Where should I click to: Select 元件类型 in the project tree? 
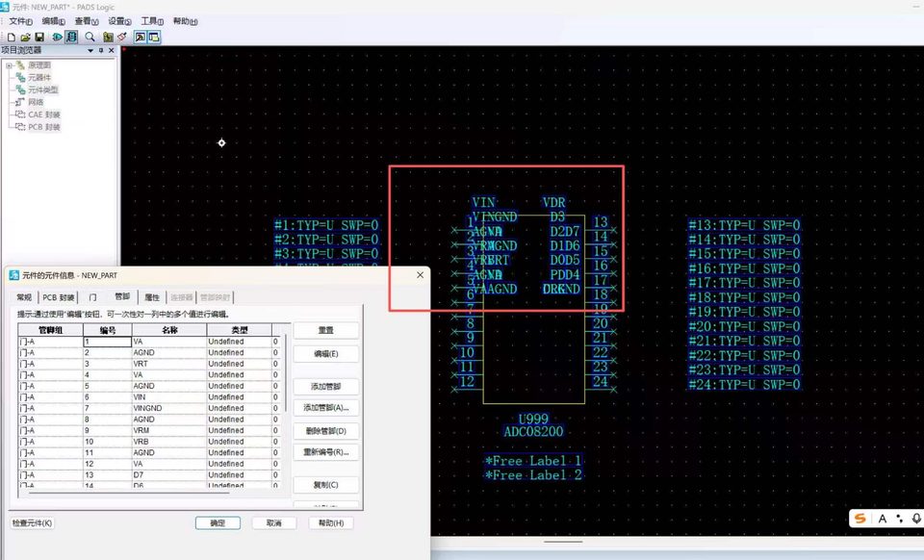tap(43, 90)
